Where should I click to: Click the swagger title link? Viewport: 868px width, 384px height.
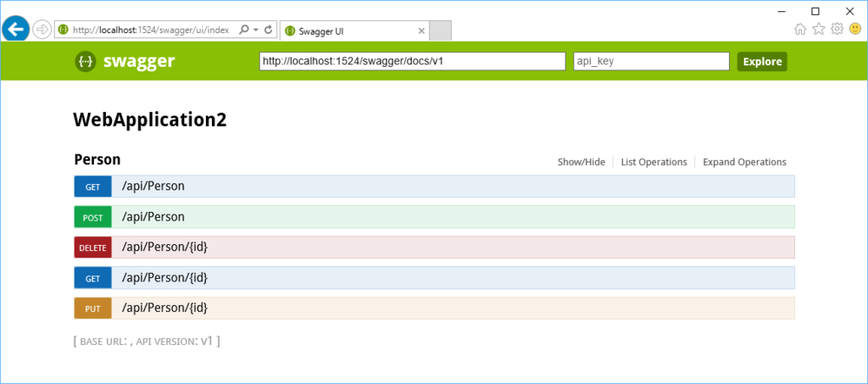point(139,61)
